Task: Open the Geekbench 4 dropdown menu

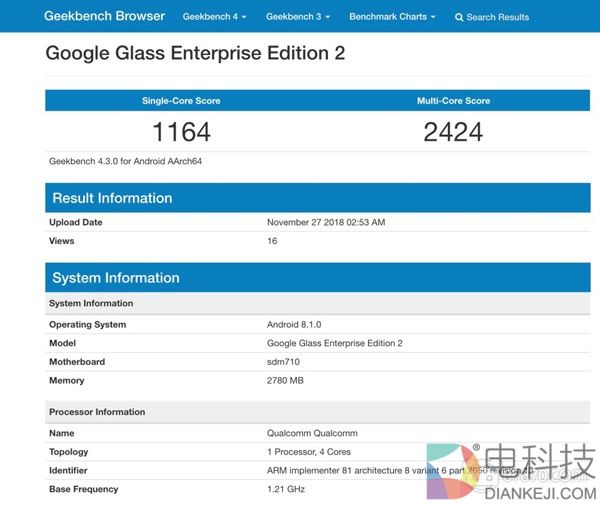Action: tap(214, 17)
